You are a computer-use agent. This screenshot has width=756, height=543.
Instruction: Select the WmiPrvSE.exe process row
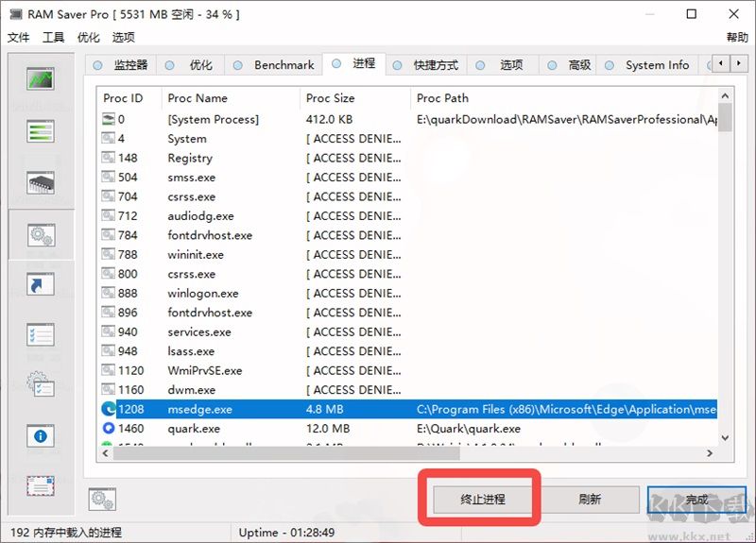[407, 370]
